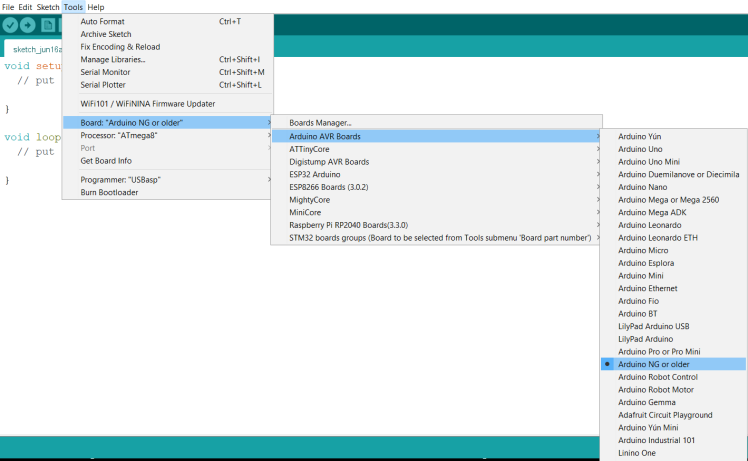Pick LilyPad Arduino USB
748x461 pixels.
[674, 326]
